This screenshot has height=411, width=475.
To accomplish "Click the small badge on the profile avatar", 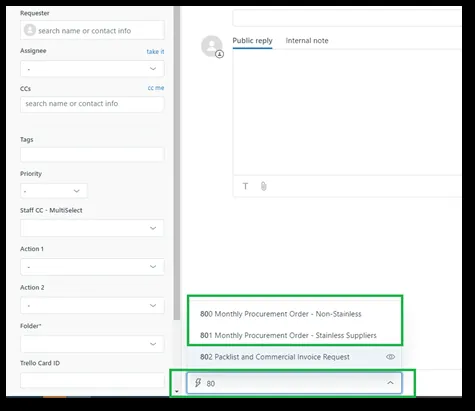I will point(219,54).
